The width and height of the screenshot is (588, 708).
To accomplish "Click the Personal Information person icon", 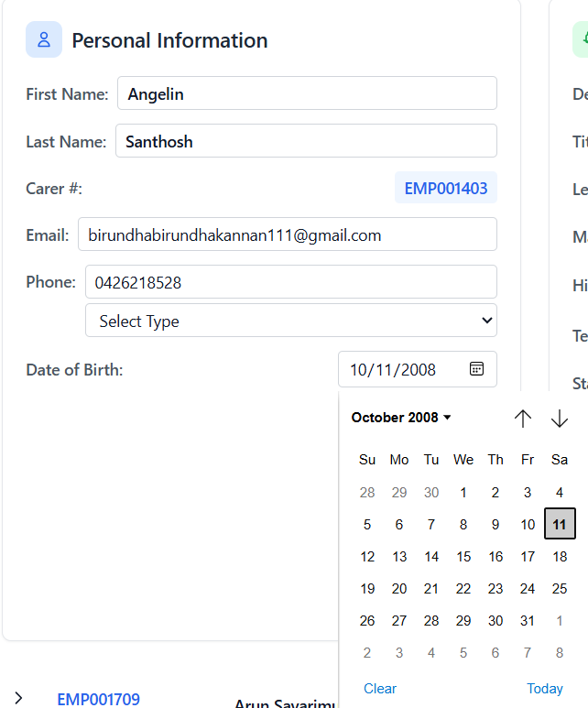I will tap(44, 39).
